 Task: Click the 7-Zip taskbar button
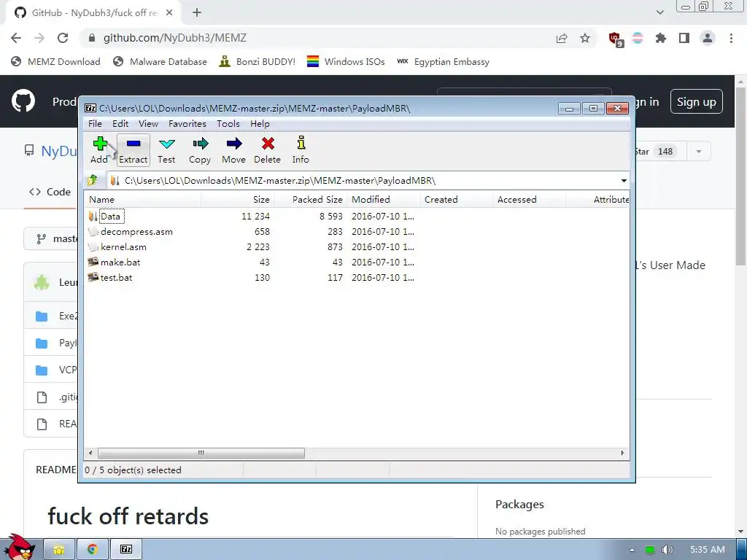click(126, 550)
